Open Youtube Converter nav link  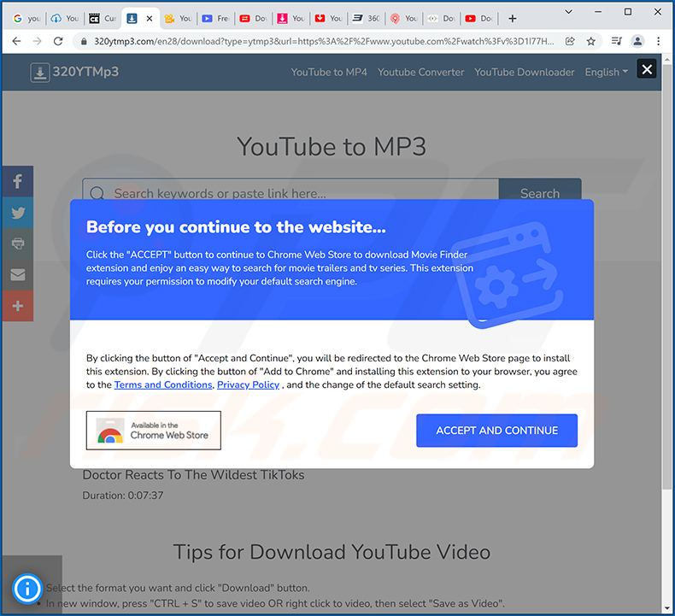(420, 73)
